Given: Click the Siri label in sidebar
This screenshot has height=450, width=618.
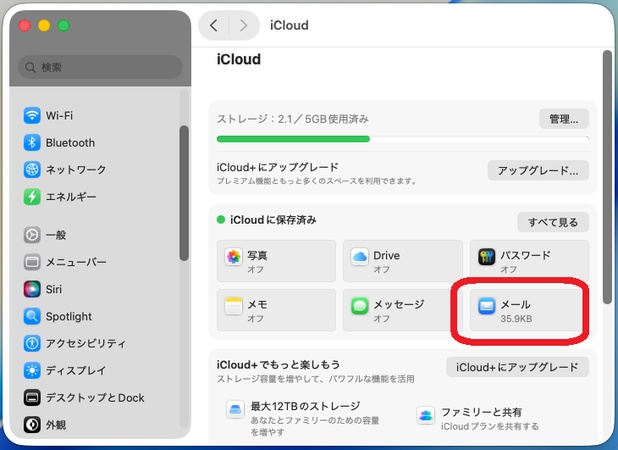Looking at the screenshot, I should (x=54, y=289).
